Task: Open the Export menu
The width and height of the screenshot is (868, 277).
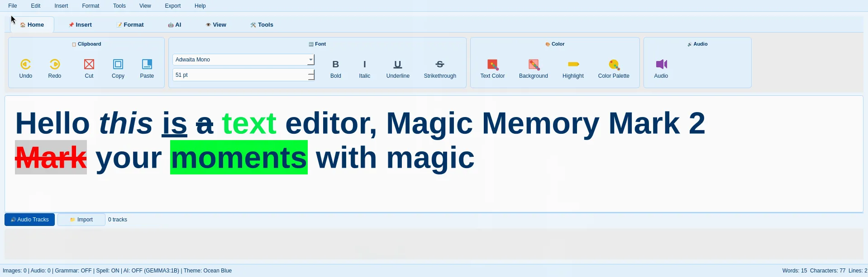Action: 172,6
